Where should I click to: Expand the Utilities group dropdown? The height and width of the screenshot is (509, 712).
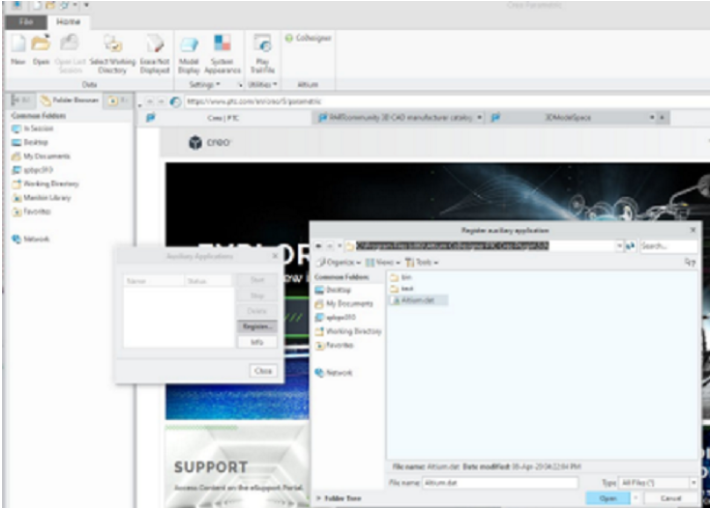tap(262, 84)
